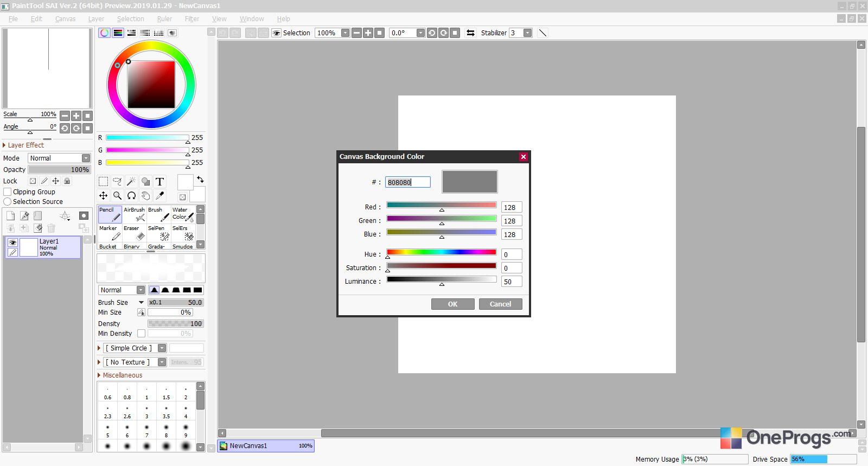Viewport: 868px width, 466px height.
Task: Zoom out with toolbar minus button
Action: [x=356, y=33]
